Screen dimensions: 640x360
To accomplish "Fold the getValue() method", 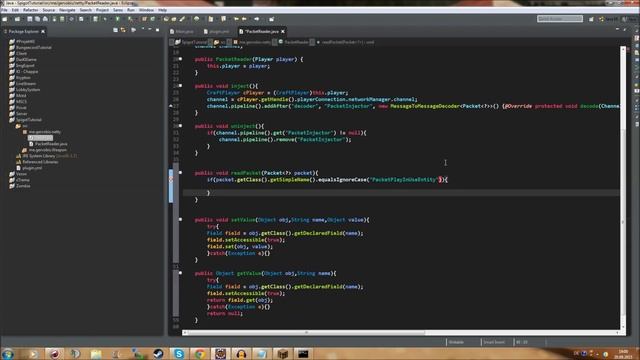I will (180, 273).
